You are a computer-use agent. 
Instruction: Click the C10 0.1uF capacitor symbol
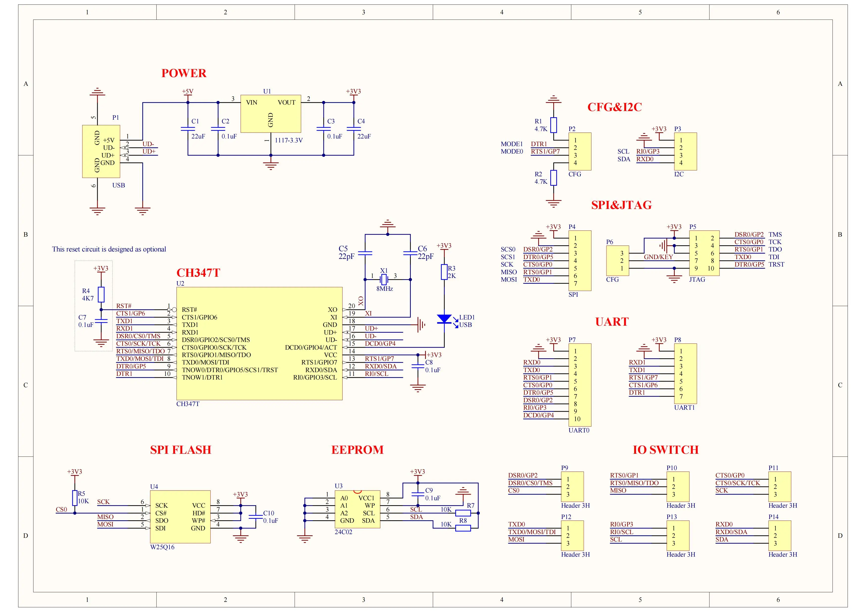pyautogui.click(x=256, y=517)
